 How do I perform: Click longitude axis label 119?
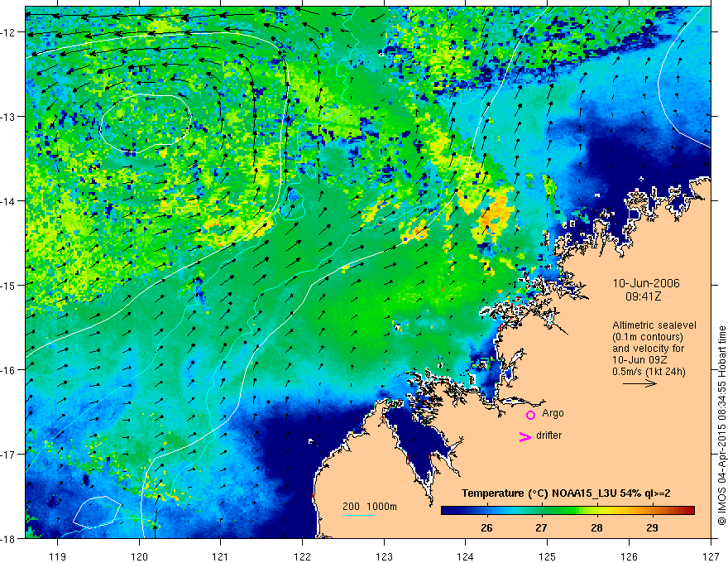point(58,557)
